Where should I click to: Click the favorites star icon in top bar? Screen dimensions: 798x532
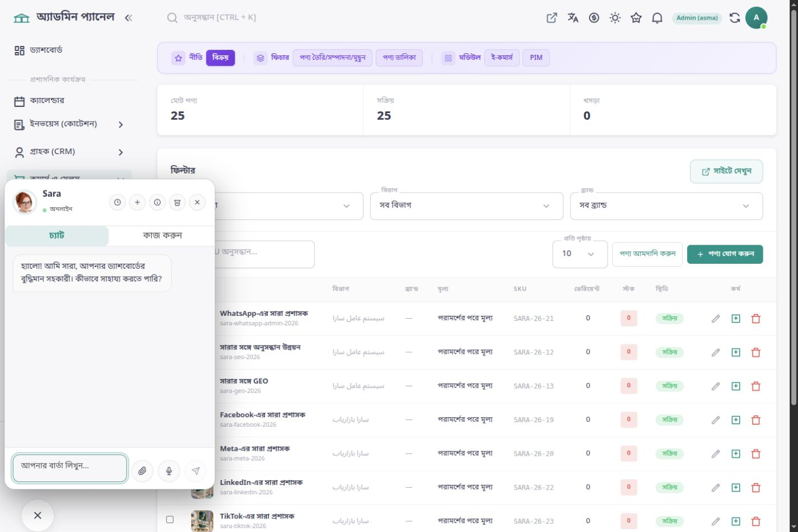point(636,18)
